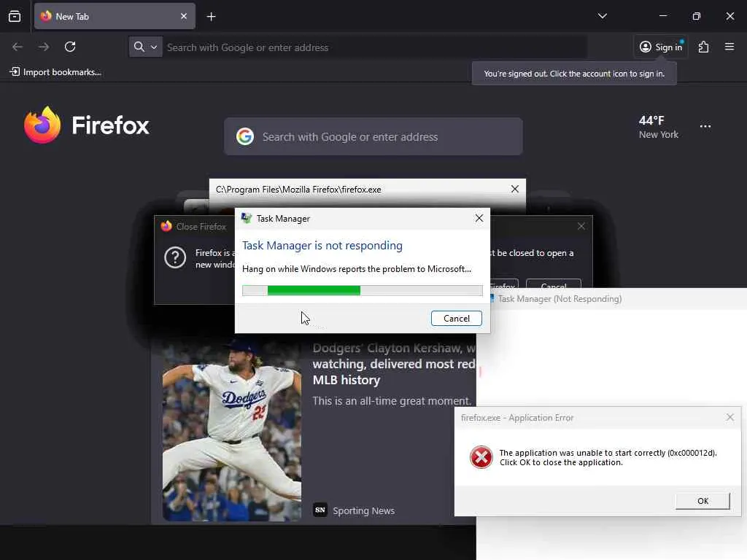Open a new tab with plus icon
Screen dimensions: 747x560
pos(211,17)
